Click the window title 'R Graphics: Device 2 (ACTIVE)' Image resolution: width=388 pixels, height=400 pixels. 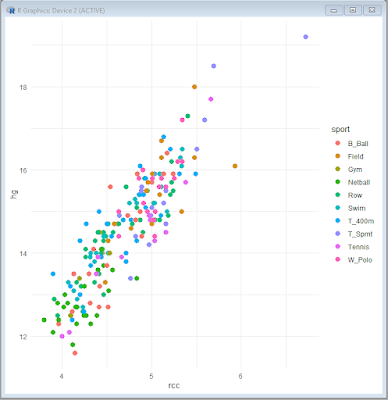pos(61,11)
